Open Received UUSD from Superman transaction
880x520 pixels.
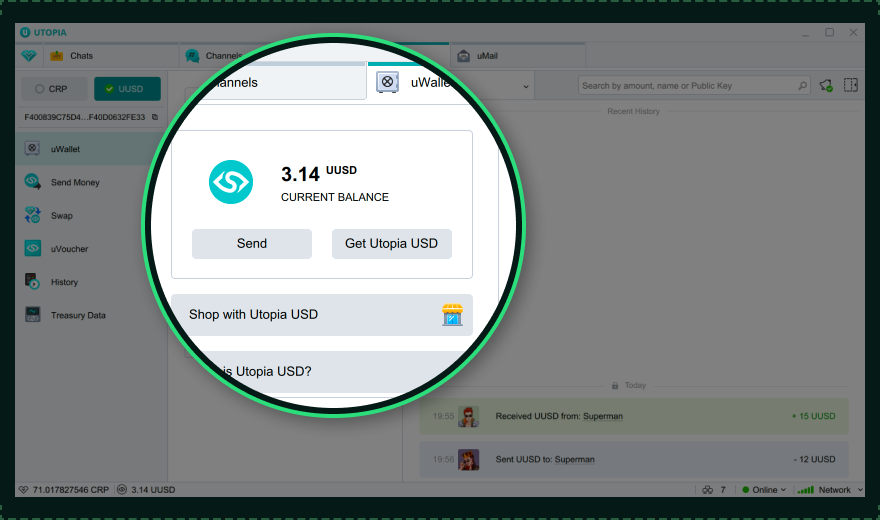[x=634, y=416]
